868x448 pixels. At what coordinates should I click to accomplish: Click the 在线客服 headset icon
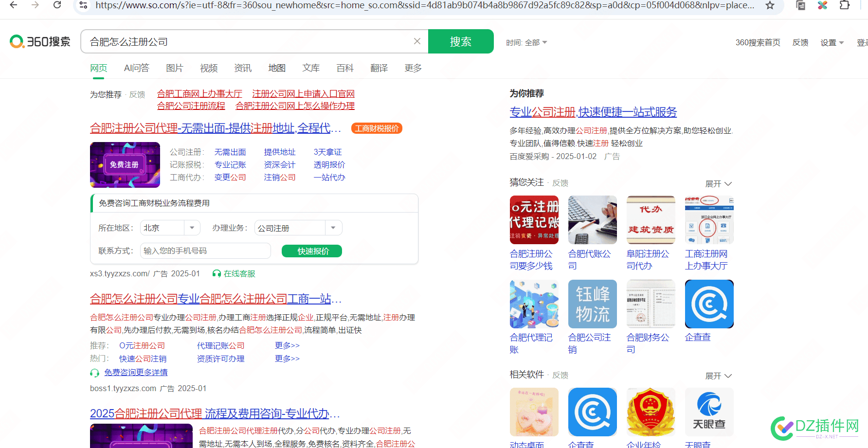217,273
